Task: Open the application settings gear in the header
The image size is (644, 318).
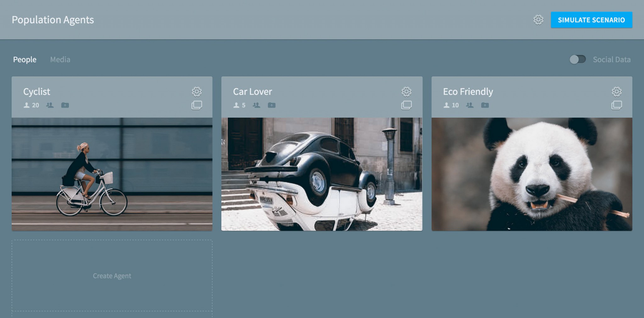Action: point(538,20)
